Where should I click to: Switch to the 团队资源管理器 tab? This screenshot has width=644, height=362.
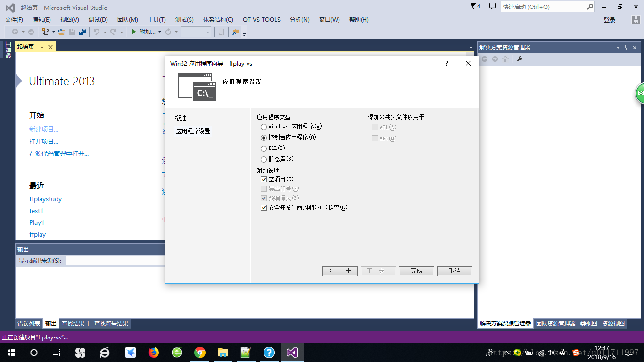pyautogui.click(x=555, y=323)
